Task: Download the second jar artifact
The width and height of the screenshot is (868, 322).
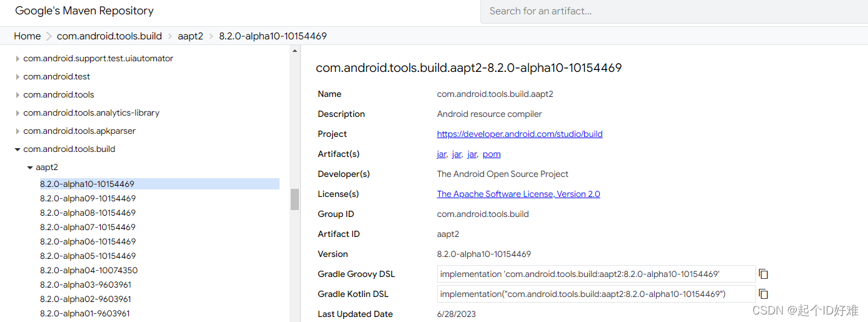Action: (x=457, y=154)
